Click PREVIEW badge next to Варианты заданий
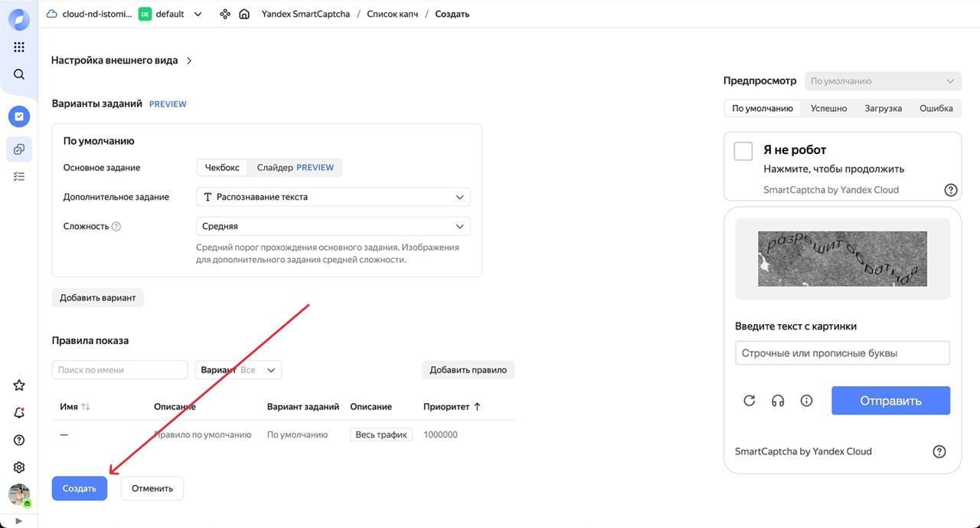The width and height of the screenshot is (980, 528). 168,104
